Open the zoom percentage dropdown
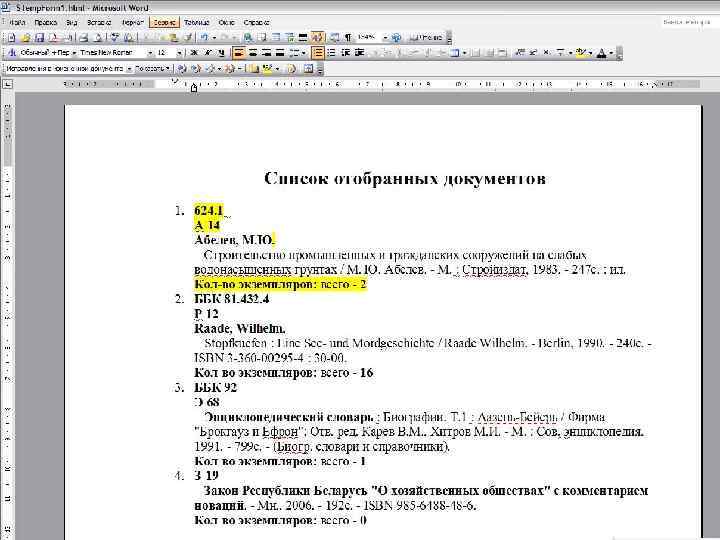The height and width of the screenshot is (540, 720). pyautogui.click(x=385, y=38)
